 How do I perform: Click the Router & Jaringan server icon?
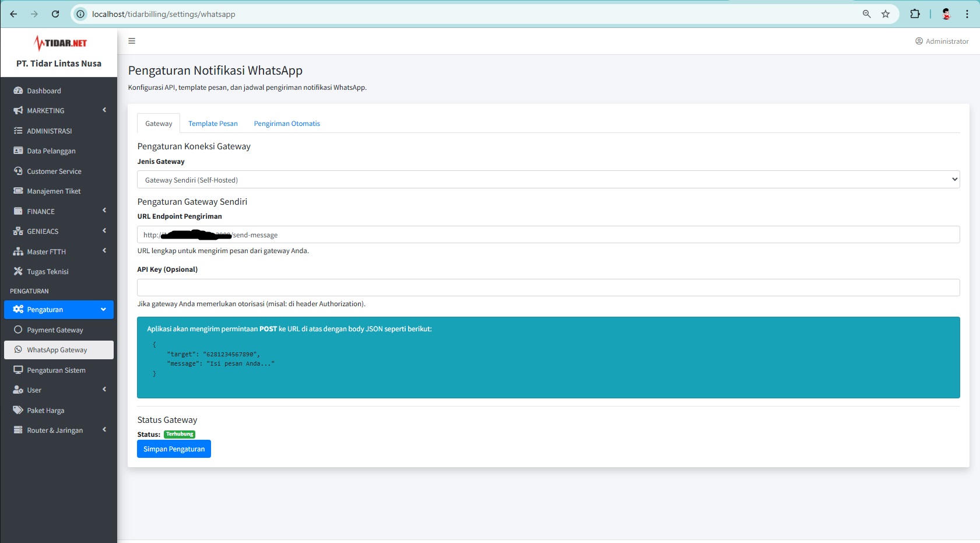pos(18,430)
